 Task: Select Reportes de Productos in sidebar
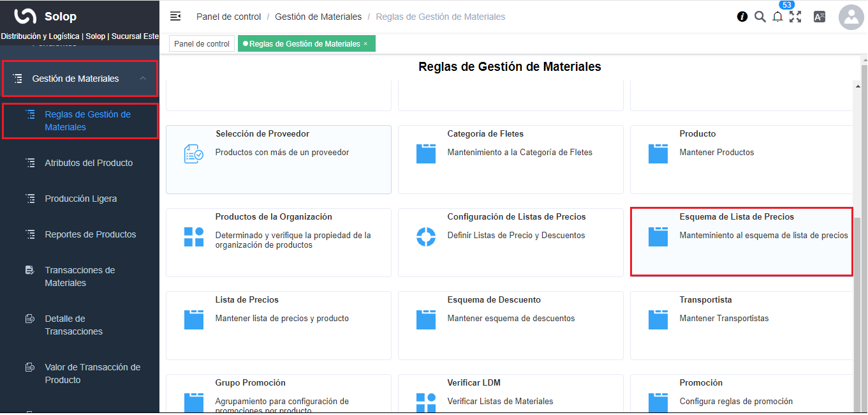tap(90, 234)
